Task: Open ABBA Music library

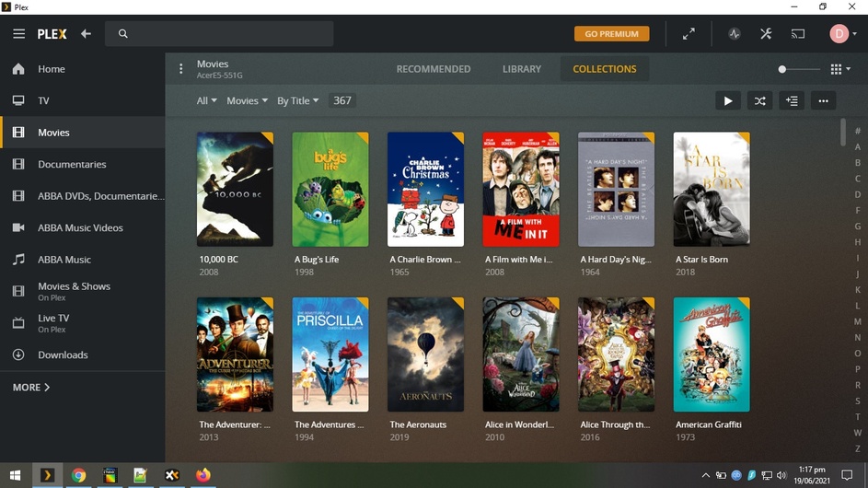Action: [83, 260]
